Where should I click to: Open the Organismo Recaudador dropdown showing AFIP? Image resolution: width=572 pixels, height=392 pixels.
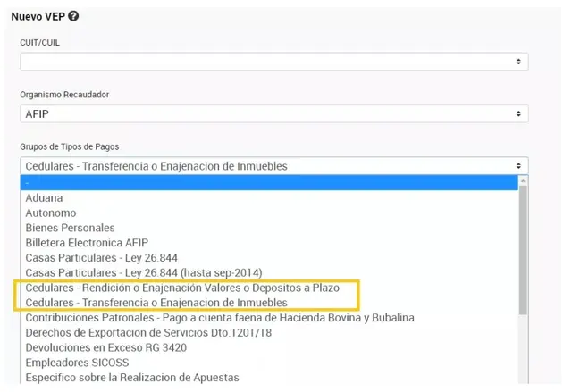[274, 113]
